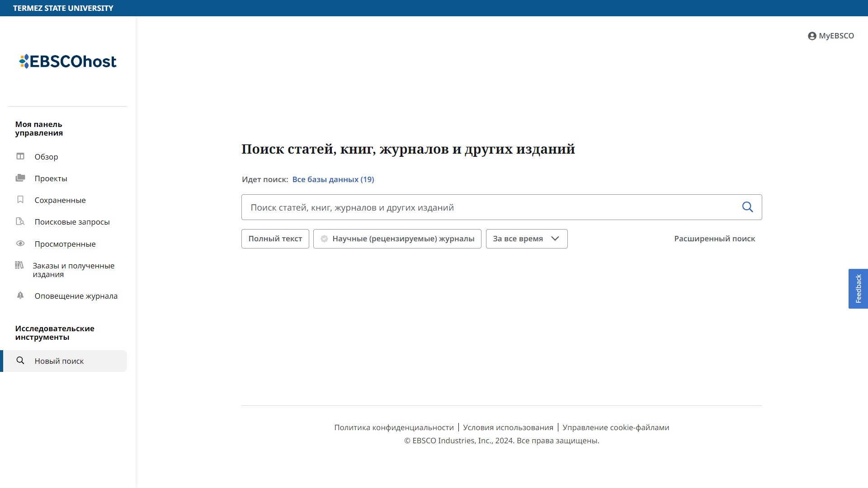Viewport: 868px width, 488px height.
Task: Click the Обзор overview icon
Action: (x=20, y=156)
